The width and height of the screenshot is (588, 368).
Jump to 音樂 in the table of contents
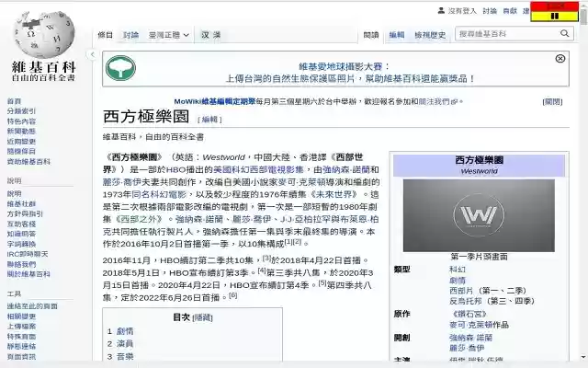point(125,356)
